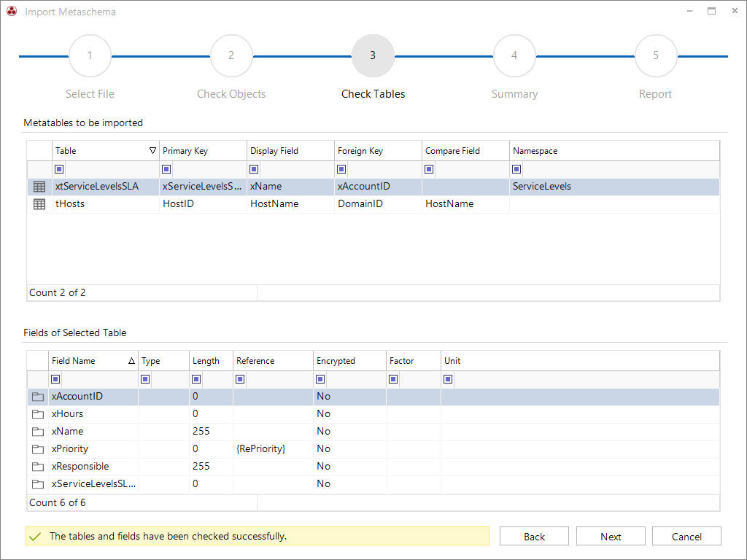Select the tHosts table name cell
747x560 pixels.
tap(105, 204)
